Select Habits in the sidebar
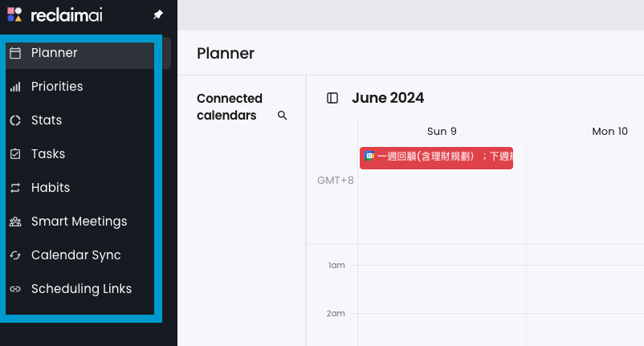 click(x=51, y=188)
